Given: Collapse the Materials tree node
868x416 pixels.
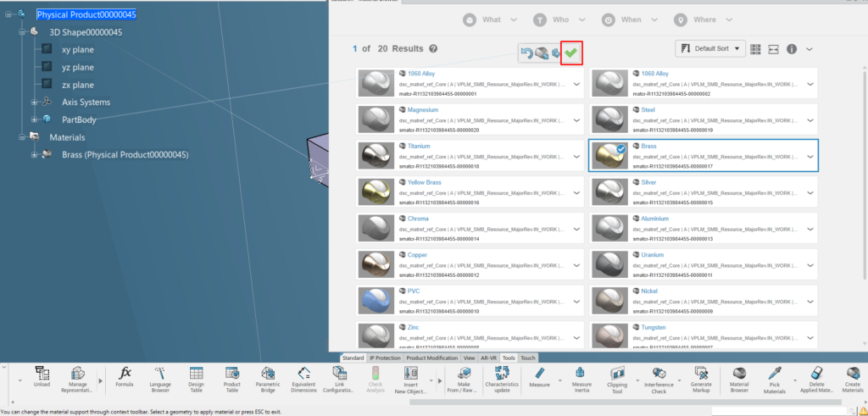Looking at the screenshot, I should 22,137.
